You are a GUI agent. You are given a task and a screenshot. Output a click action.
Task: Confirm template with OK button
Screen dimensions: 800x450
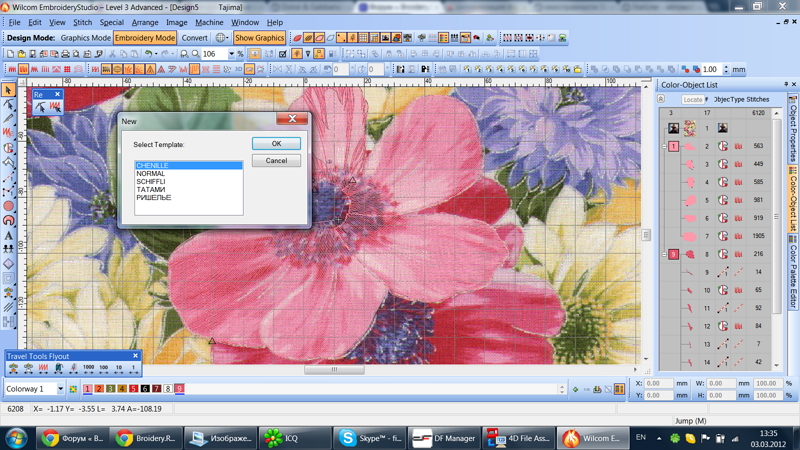click(276, 144)
